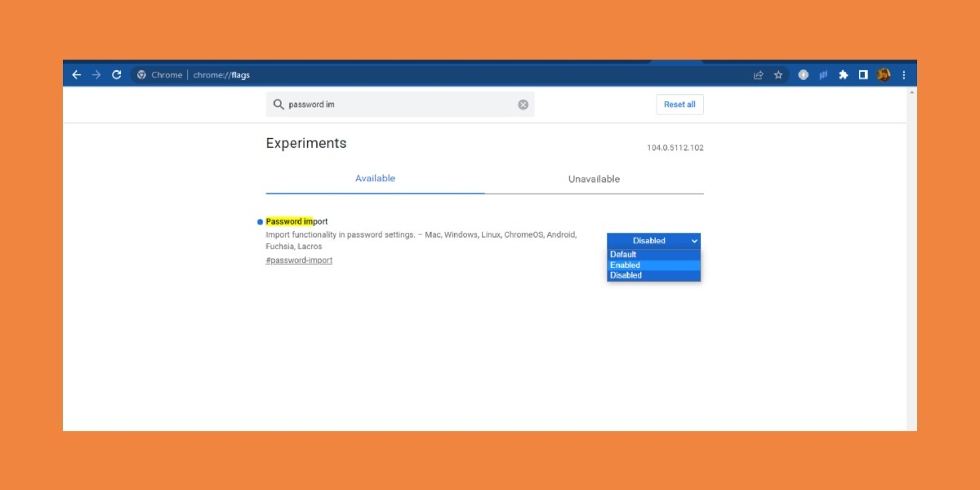Screen dimensions: 980x490
Task: Click the Reset all button
Action: point(679,104)
